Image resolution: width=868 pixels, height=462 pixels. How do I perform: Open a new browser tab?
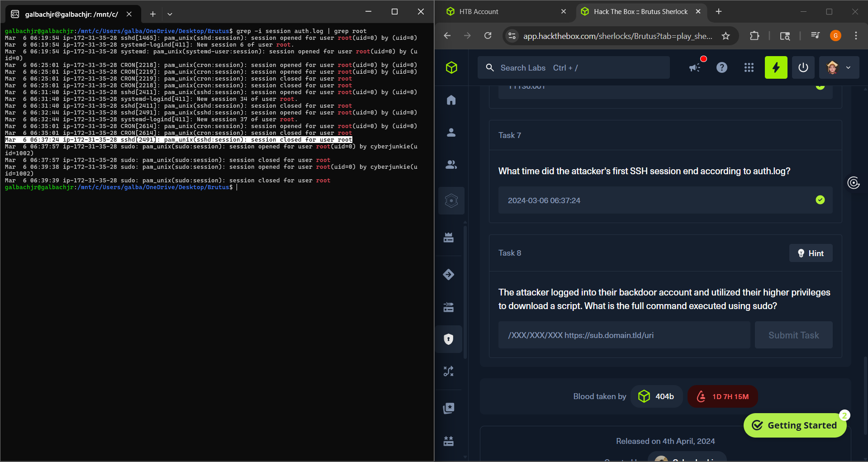[719, 12]
